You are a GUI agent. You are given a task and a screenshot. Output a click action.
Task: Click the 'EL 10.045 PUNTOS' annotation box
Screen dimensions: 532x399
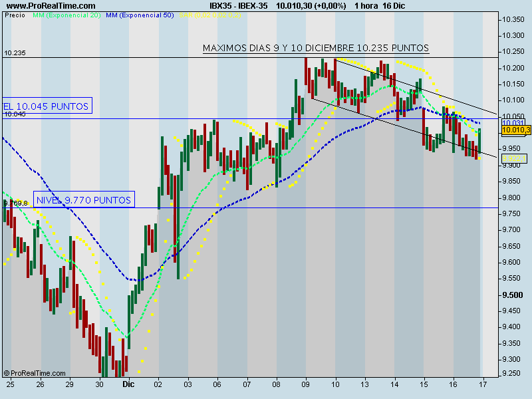46,106
